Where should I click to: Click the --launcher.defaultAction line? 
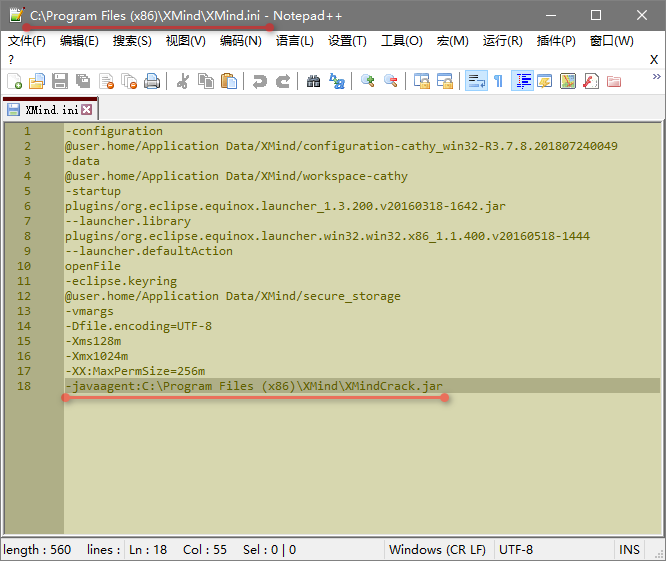[x=149, y=251]
